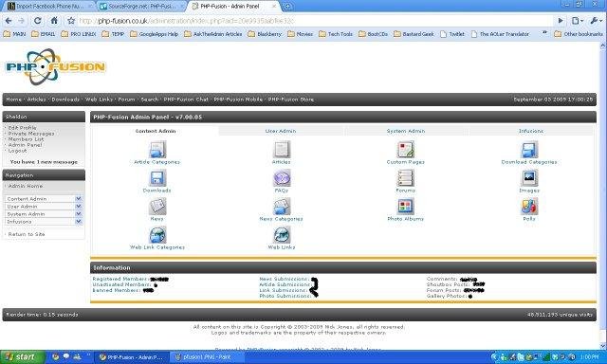This screenshot has width=607, height=364.
Task: Click PHP-Fusion Store in top navigation
Action: [x=291, y=100]
